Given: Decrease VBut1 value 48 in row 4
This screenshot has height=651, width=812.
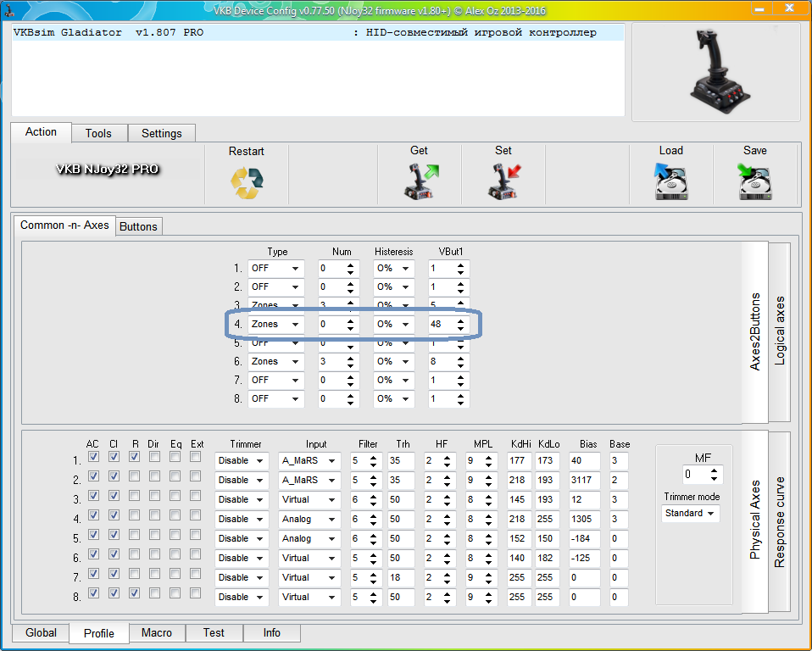Looking at the screenshot, I should tap(460, 328).
